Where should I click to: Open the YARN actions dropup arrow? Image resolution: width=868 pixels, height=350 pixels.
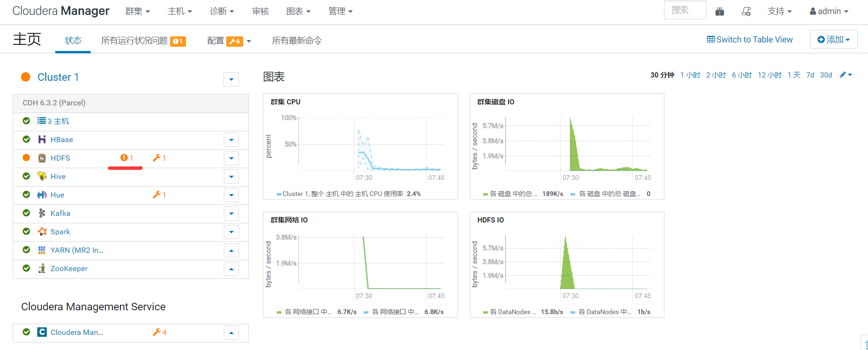(231, 250)
